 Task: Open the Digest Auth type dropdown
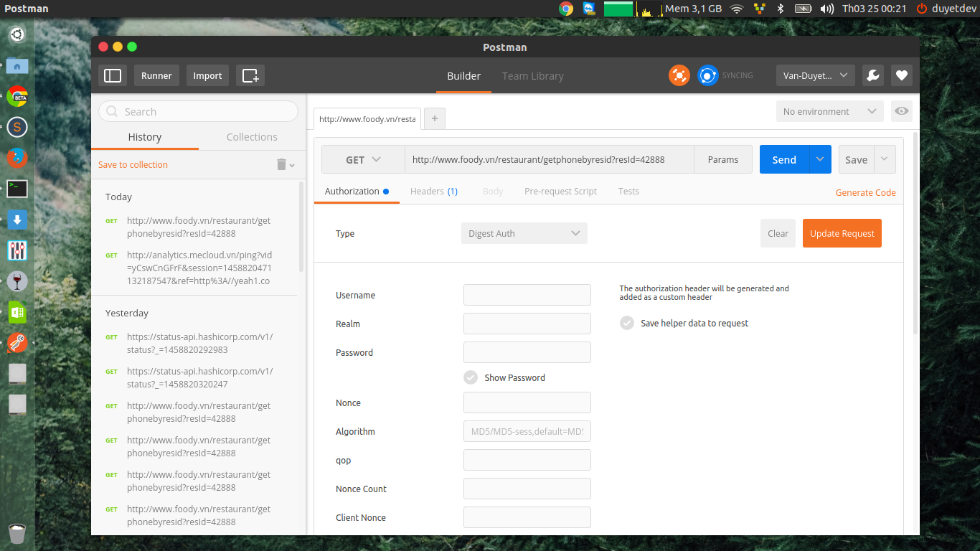click(524, 233)
